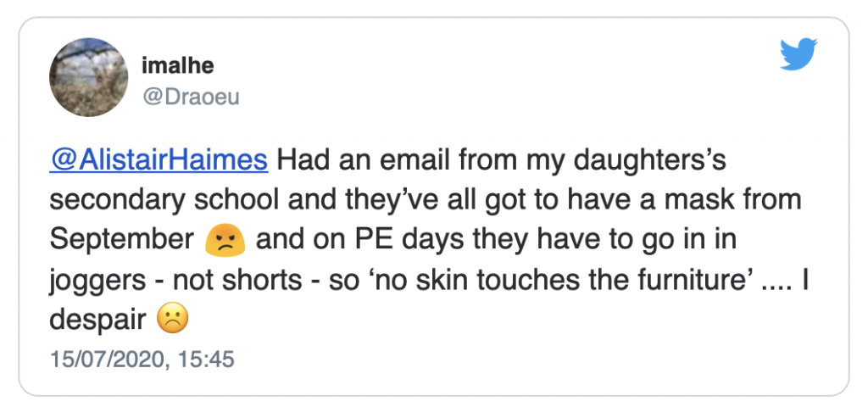This screenshot has height=418, width=868.
Task: Follow the @AlistairHaimes mention link
Action: pyautogui.click(x=159, y=160)
